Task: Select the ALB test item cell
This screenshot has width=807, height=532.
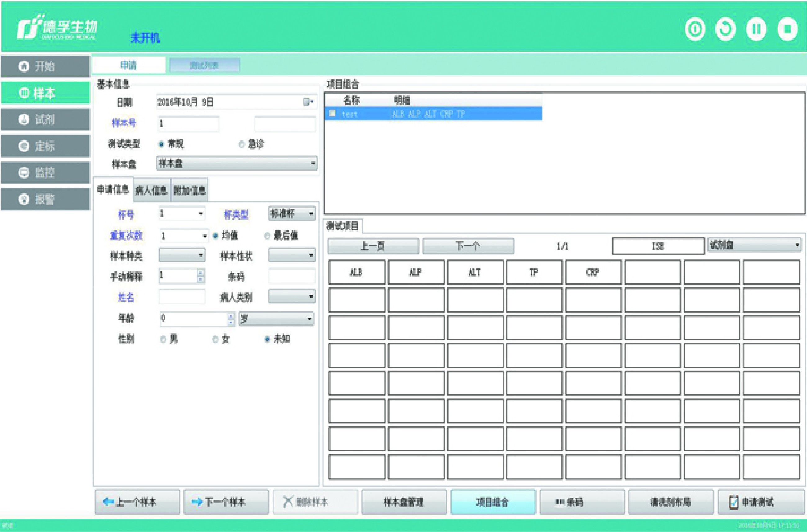Action: click(x=357, y=272)
